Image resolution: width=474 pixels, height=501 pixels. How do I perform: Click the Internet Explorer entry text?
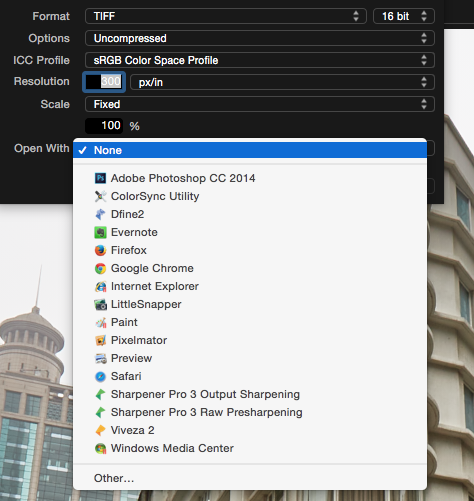155,286
